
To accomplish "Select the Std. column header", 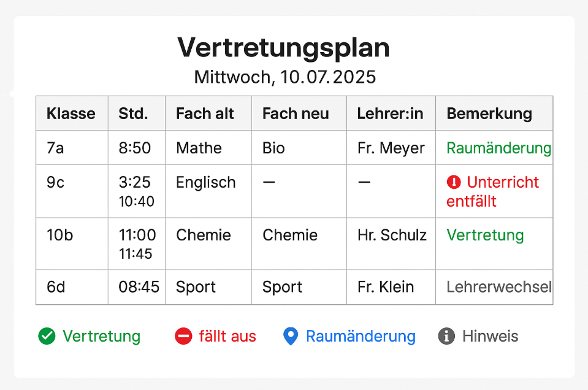I will (133, 113).
